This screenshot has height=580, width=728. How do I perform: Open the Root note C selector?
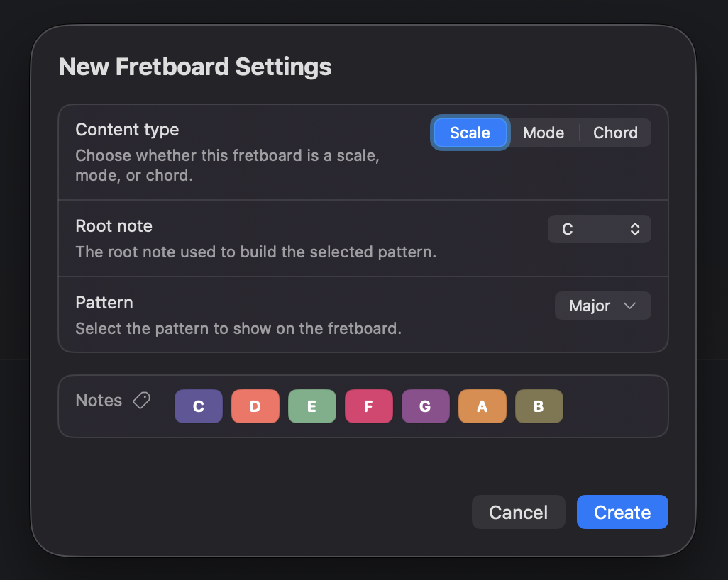600,229
